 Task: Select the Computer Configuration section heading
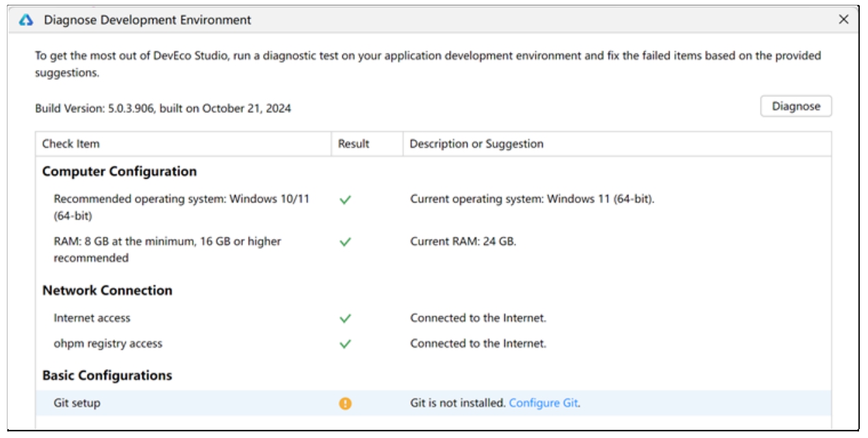pyautogui.click(x=119, y=171)
